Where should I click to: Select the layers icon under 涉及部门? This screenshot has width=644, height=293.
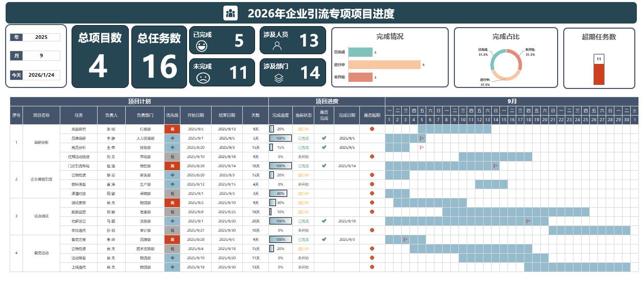pos(279,78)
